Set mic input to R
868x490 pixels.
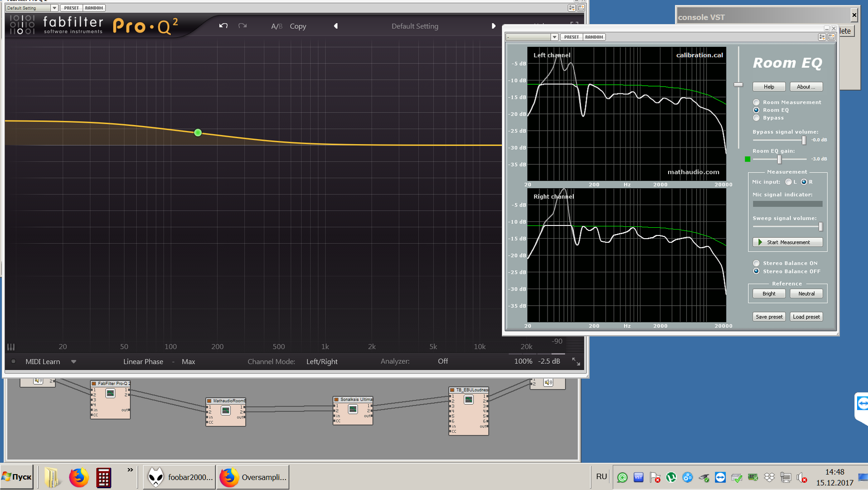tap(804, 182)
